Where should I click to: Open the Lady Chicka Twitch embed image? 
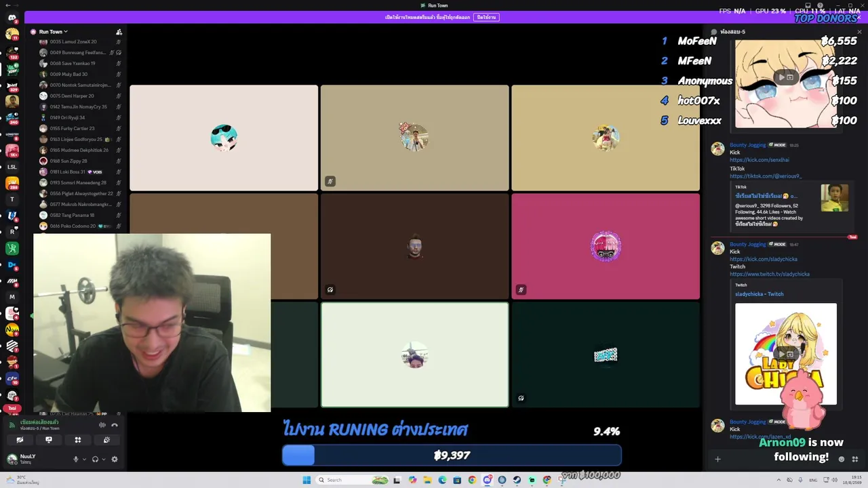click(x=786, y=354)
